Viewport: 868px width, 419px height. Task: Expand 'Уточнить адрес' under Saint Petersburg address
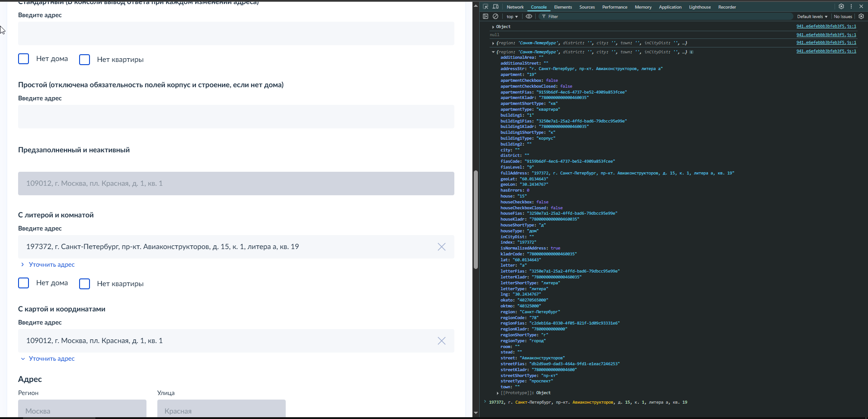(47, 264)
